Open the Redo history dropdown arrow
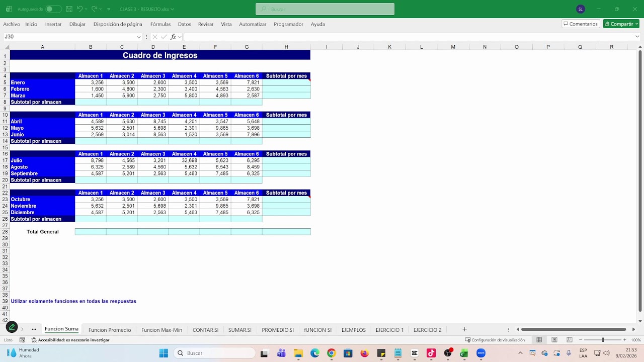Screen dimensions: 644x362 click(x=101, y=9)
